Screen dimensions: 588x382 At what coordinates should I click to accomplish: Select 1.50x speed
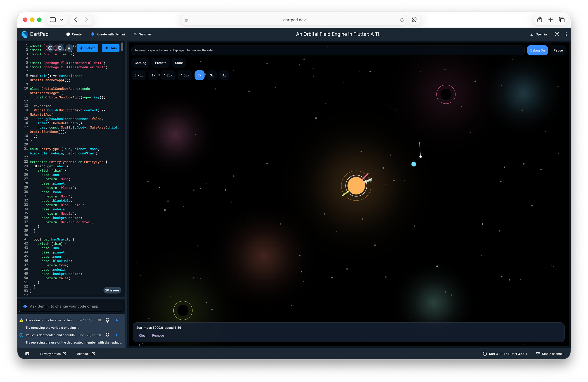[x=185, y=75]
